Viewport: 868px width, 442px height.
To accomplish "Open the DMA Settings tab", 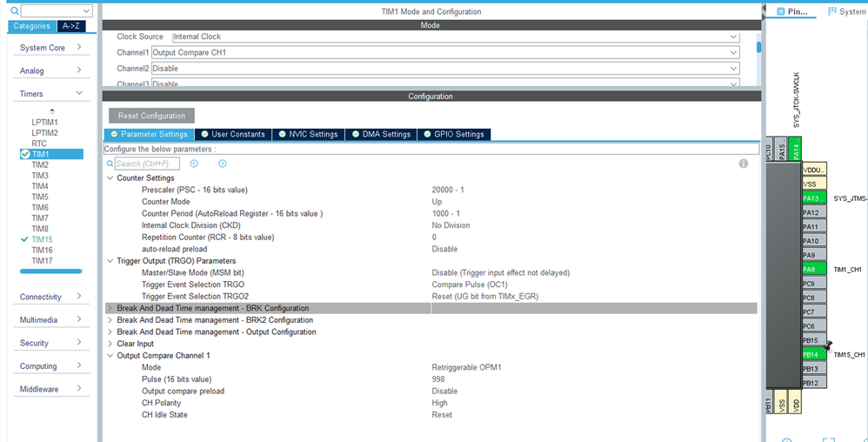I will 381,134.
